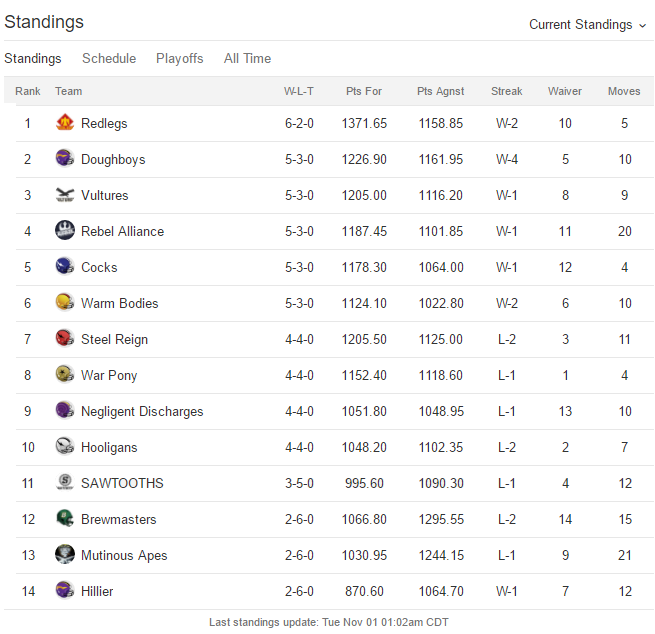Click the Steel Reign red helmet icon
This screenshot has height=634, width=655.
[x=65, y=338]
